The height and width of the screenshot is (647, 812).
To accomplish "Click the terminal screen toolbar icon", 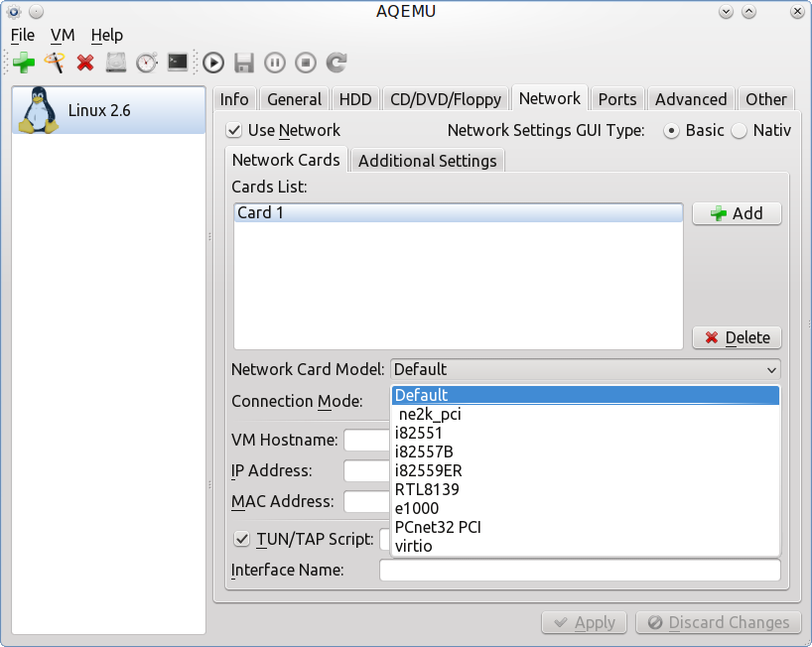I will coord(178,63).
